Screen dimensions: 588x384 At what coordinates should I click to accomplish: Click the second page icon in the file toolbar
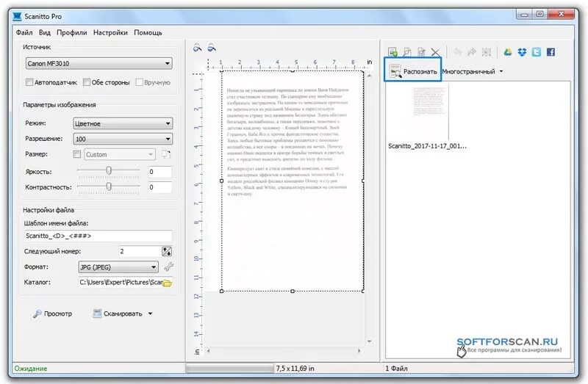point(407,52)
